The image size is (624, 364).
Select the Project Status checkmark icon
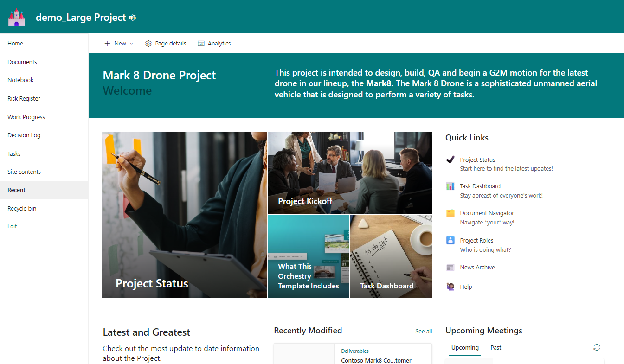tap(450, 160)
